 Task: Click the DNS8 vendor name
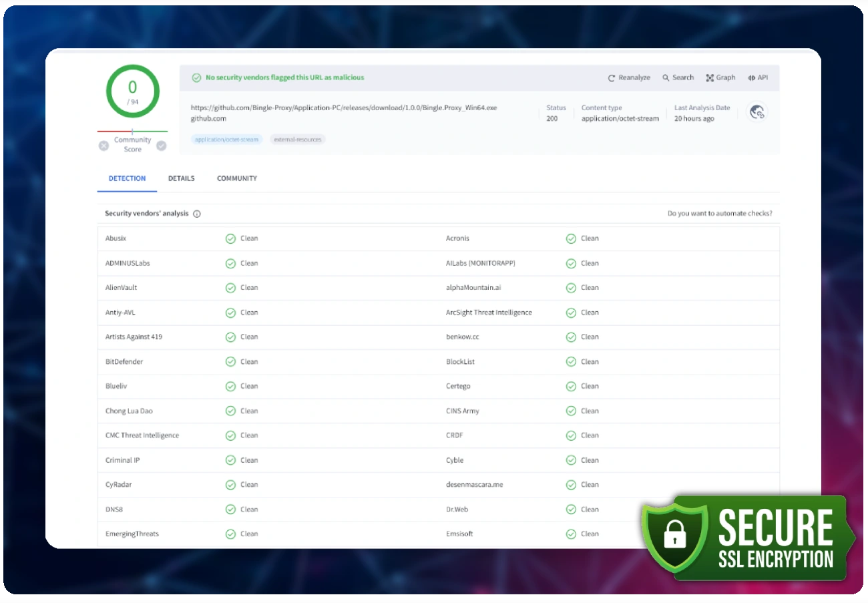(114, 510)
